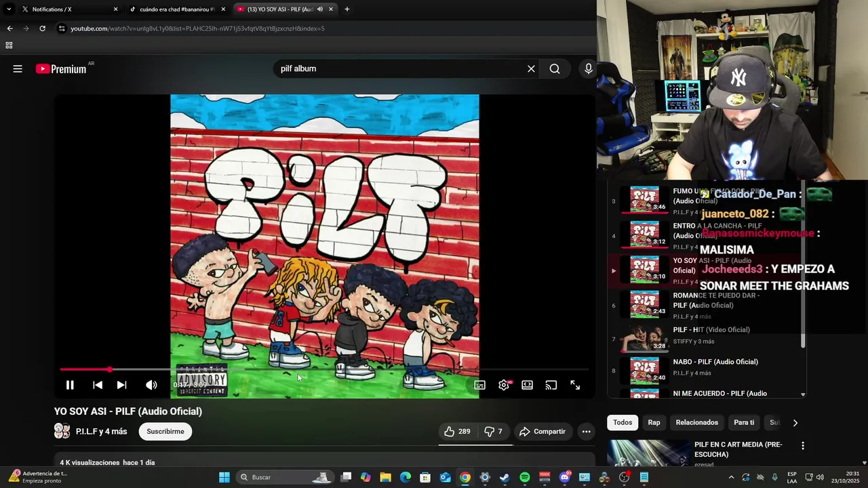The image size is (868, 488).
Task: Open Microsoft Edge from the taskbar
Action: (x=406, y=477)
